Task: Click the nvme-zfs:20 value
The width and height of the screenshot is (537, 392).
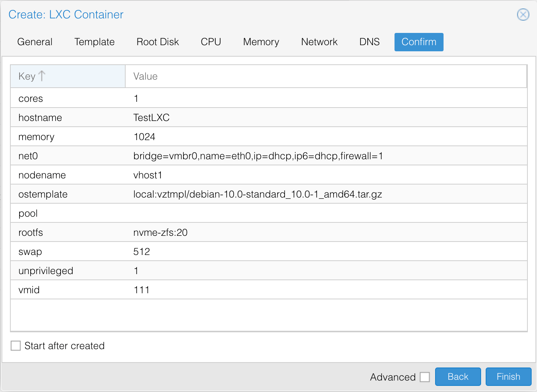Action: (x=160, y=232)
